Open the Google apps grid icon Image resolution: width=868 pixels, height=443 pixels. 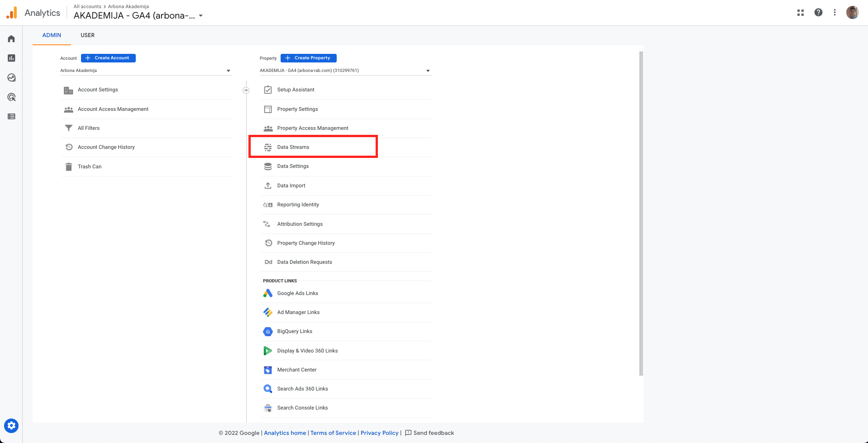point(801,13)
